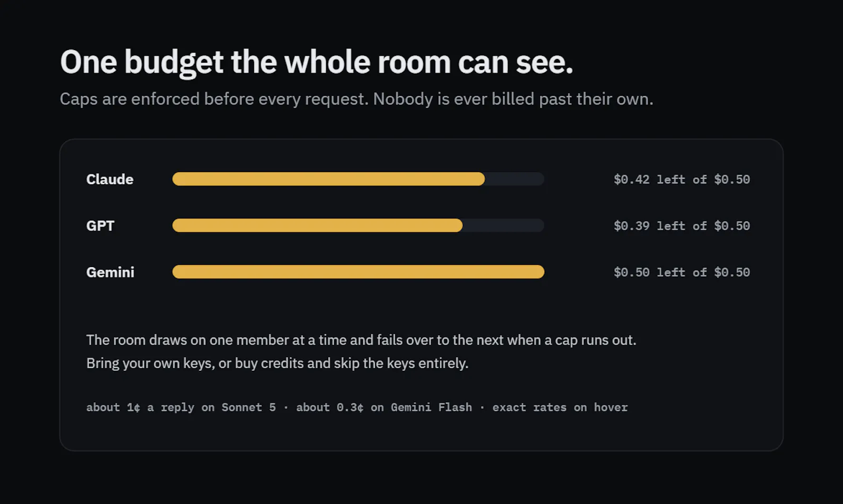Click the unfilled end of GPT's bar

(x=503, y=225)
